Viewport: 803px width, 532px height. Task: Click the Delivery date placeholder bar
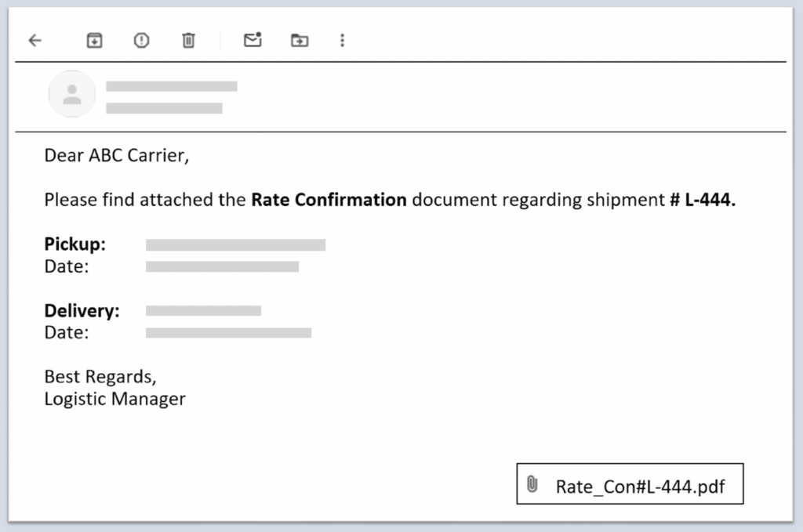click(x=228, y=333)
